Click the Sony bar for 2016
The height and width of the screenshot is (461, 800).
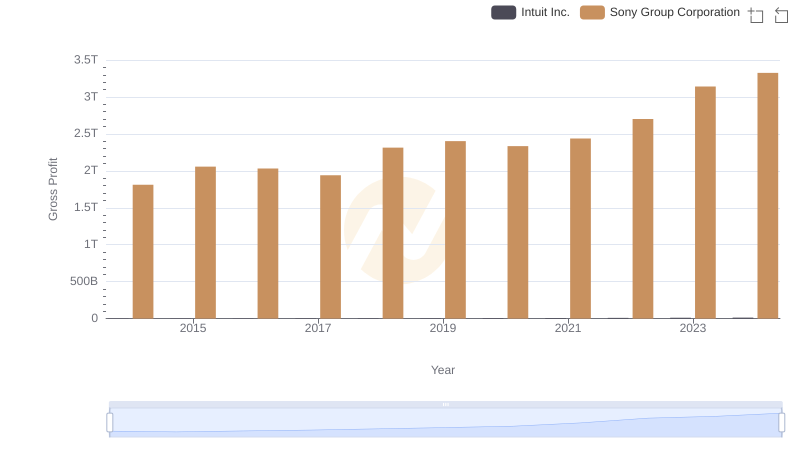click(x=268, y=243)
